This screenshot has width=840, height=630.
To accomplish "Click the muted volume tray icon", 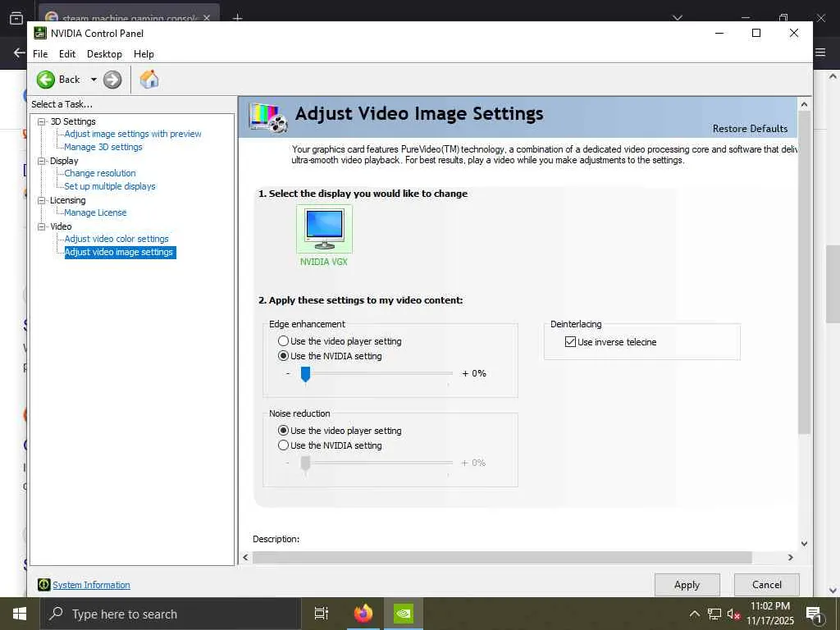I will tap(733, 614).
